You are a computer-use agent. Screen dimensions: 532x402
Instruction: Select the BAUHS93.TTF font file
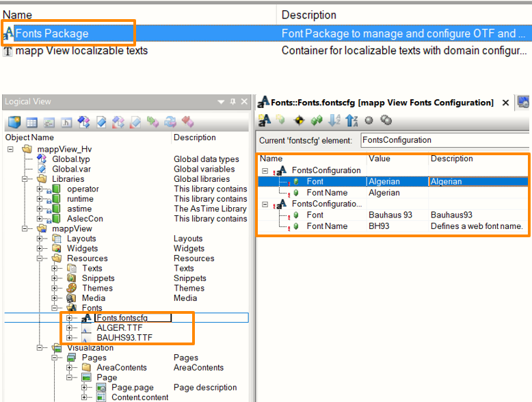click(x=124, y=338)
